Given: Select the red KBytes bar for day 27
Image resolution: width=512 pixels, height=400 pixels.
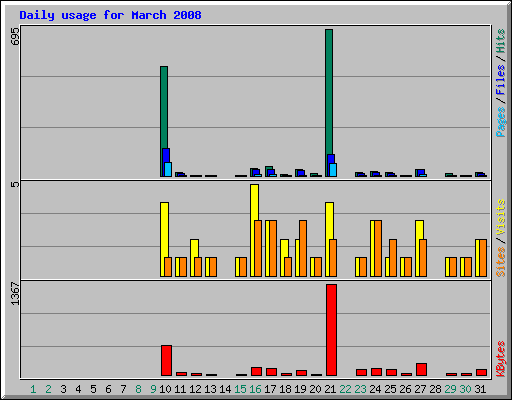Looking at the screenshot, I should pos(421,370).
